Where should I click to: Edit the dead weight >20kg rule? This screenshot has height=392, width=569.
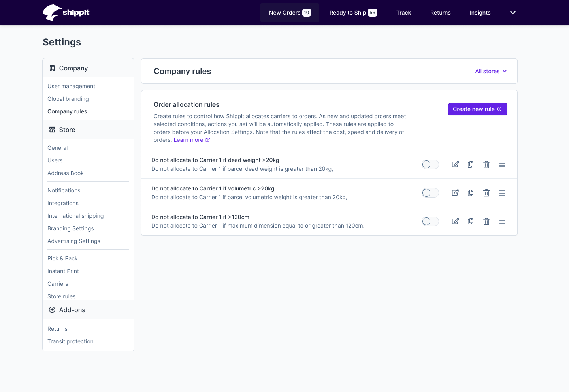click(x=455, y=164)
